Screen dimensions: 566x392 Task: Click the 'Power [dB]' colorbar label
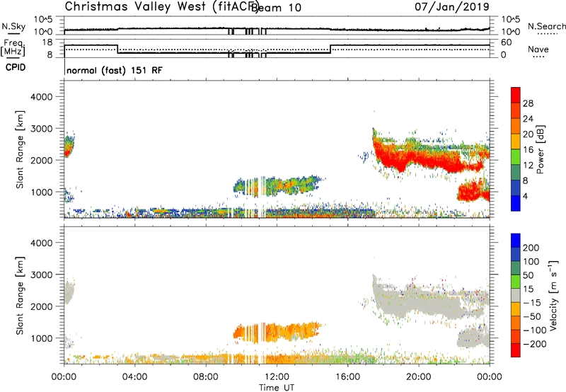540,149
